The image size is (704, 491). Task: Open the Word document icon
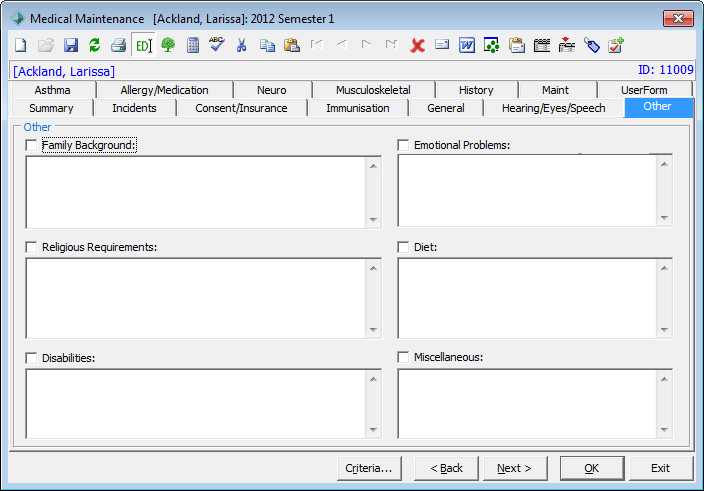[467, 45]
